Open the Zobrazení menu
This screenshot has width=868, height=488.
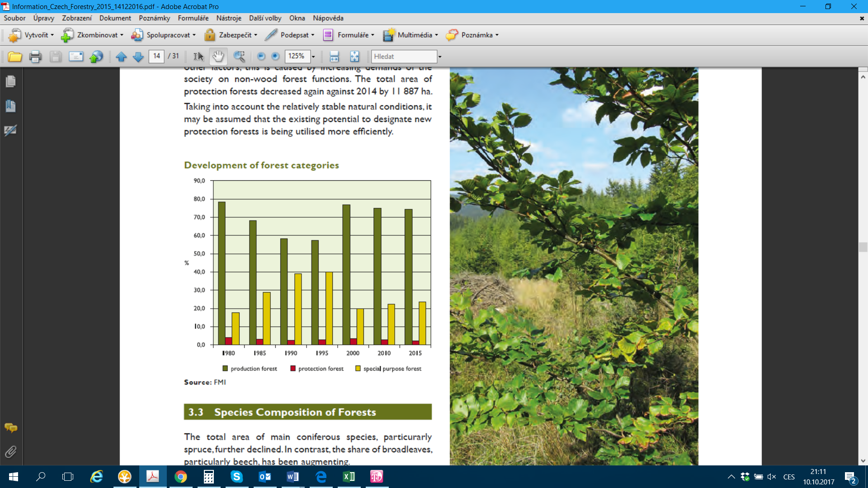(x=76, y=18)
